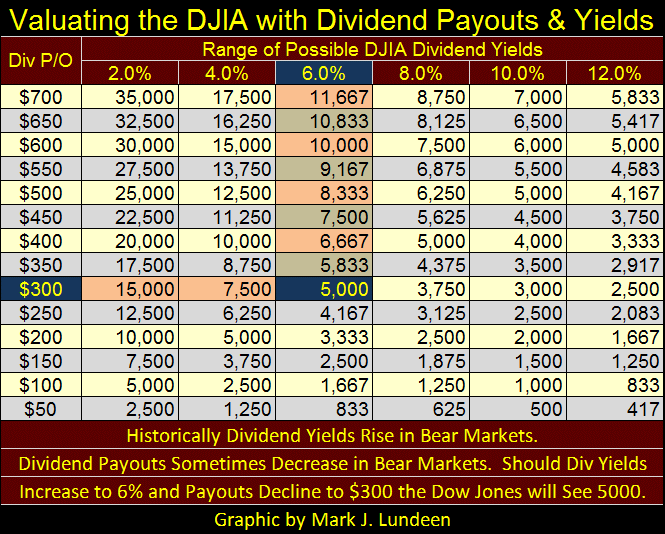Select 2,083 in the $250 row
This screenshot has width=665, height=534.
(615, 313)
